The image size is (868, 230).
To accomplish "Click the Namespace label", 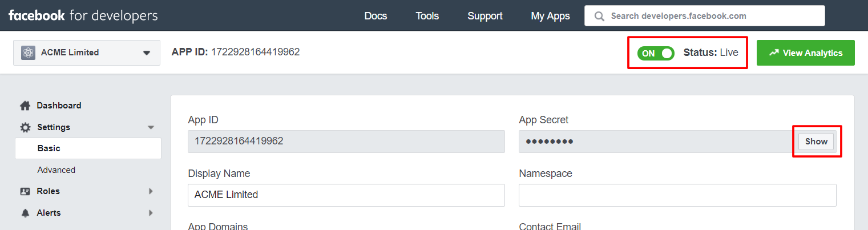I will [546, 173].
